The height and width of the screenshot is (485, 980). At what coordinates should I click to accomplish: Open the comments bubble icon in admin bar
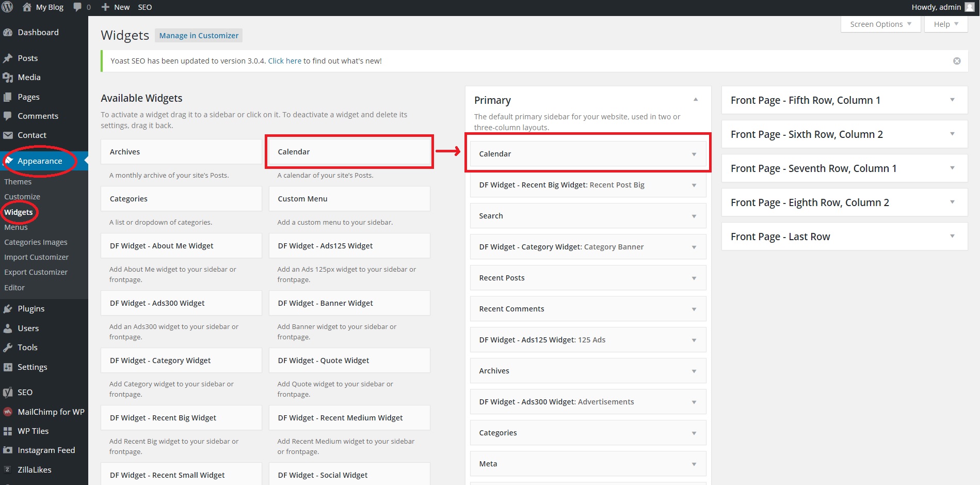pyautogui.click(x=77, y=7)
